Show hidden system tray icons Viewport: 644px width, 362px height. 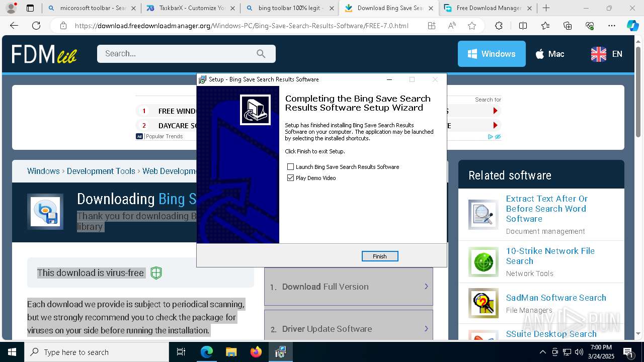click(x=543, y=352)
